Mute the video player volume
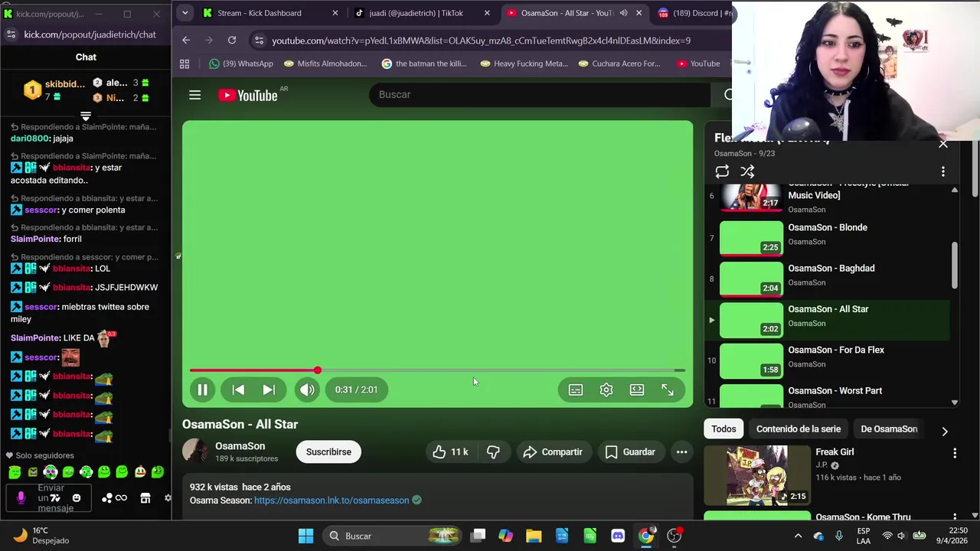 (307, 390)
